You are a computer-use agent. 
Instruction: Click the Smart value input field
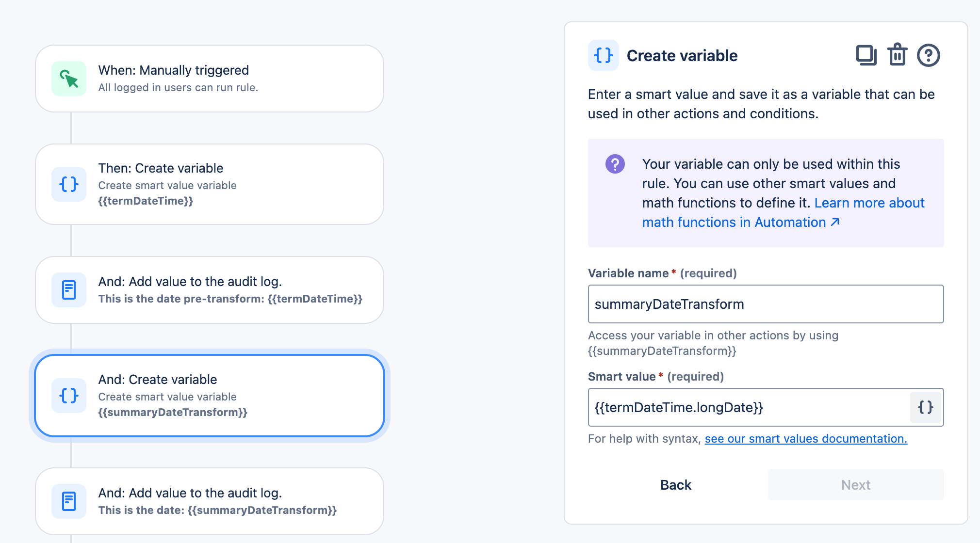tap(749, 407)
